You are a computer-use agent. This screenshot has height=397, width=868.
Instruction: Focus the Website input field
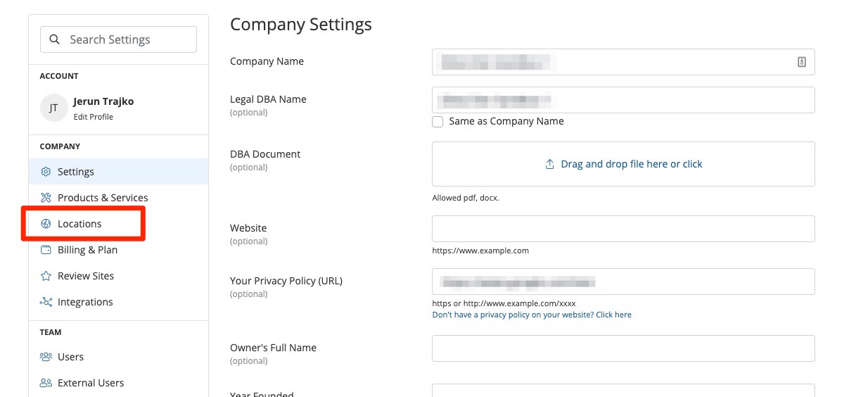point(623,229)
